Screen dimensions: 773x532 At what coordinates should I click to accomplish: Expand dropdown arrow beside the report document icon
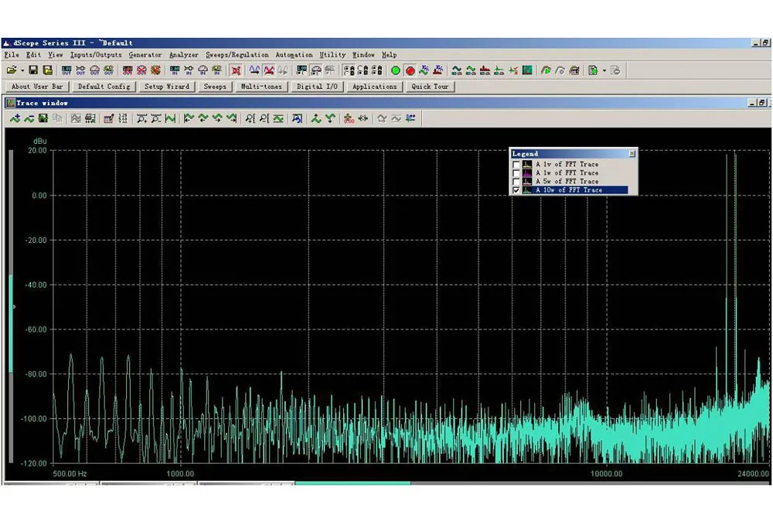pos(604,70)
